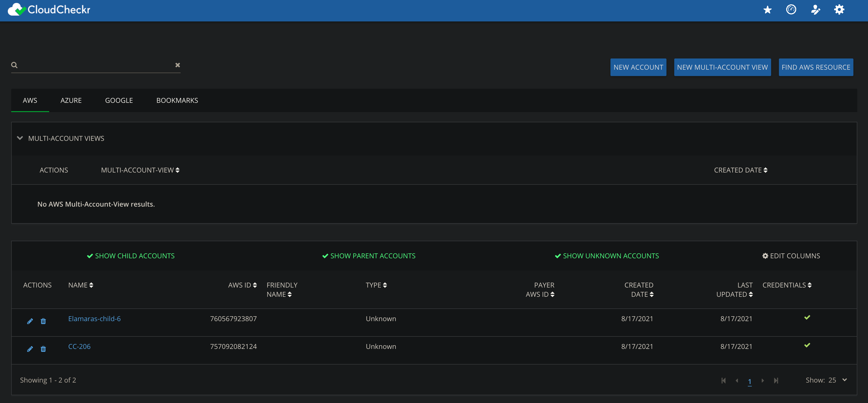Open the settings gear in top bar
The height and width of the screenshot is (403, 868).
click(839, 10)
